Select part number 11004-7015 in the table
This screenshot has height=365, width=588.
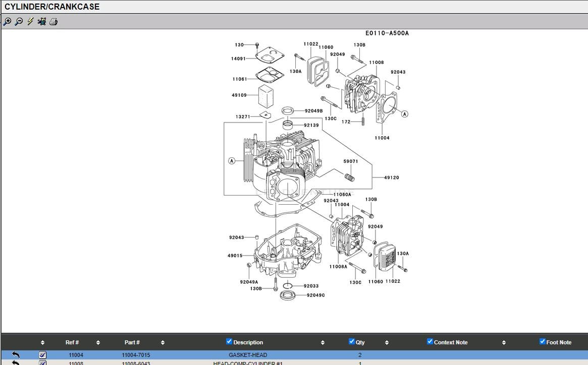(136, 355)
